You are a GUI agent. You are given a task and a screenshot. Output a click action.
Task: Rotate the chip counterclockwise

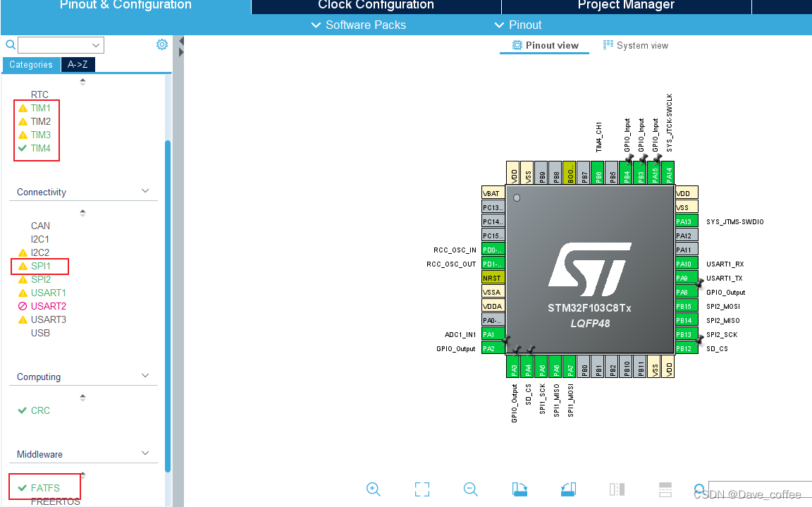[x=568, y=489]
